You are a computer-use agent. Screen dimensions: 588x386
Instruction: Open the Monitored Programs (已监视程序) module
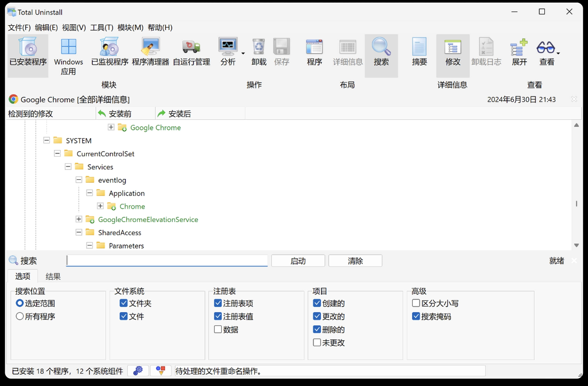pyautogui.click(x=109, y=47)
